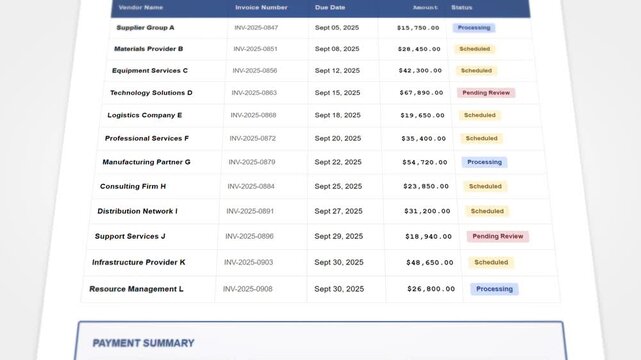Click invoice number INV-2025-0856
The height and width of the screenshot is (360, 641).
point(255,71)
